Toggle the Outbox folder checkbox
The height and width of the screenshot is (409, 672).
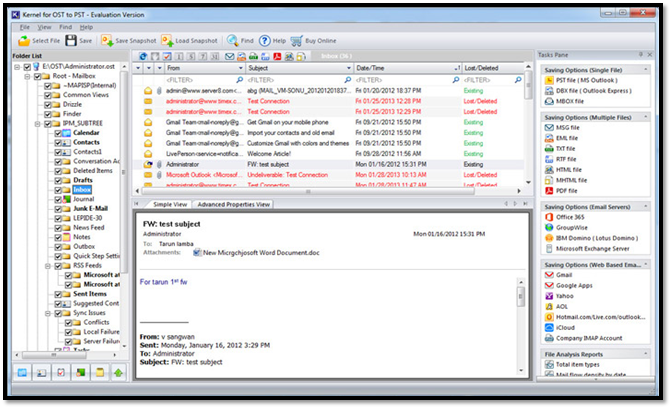tap(58, 247)
